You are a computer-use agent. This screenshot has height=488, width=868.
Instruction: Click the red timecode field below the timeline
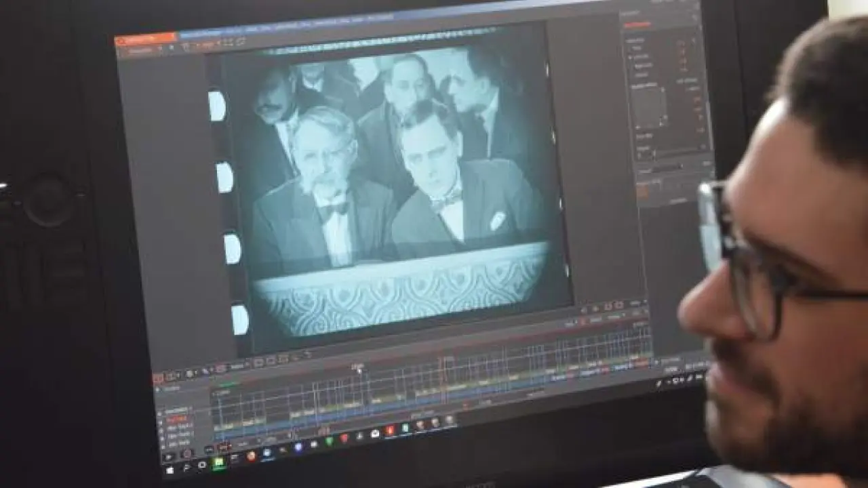pos(224,447)
